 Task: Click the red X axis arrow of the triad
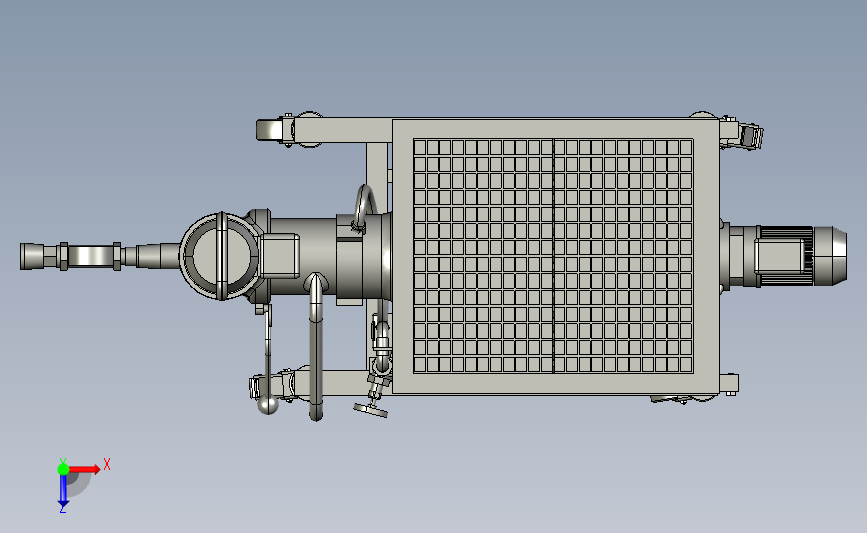click(84, 469)
